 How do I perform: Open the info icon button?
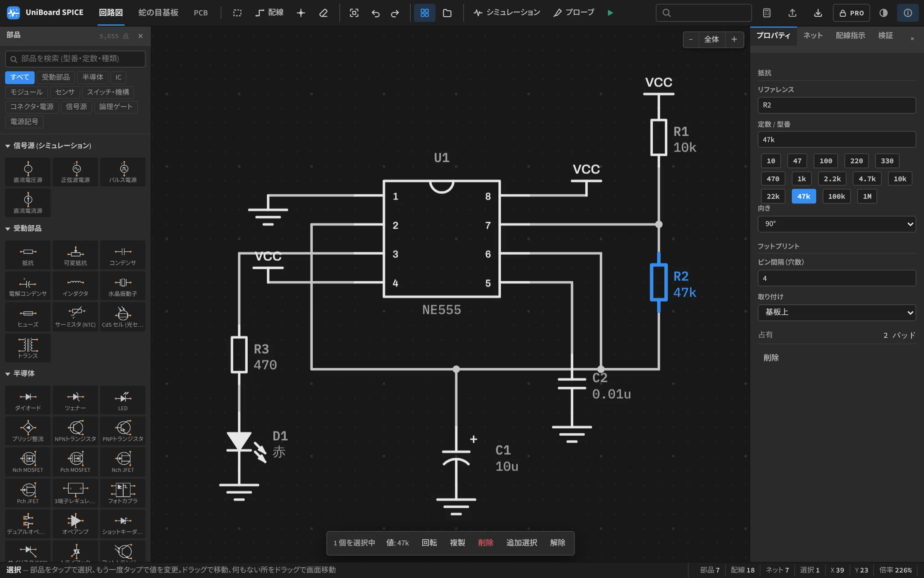(x=908, y=13)
